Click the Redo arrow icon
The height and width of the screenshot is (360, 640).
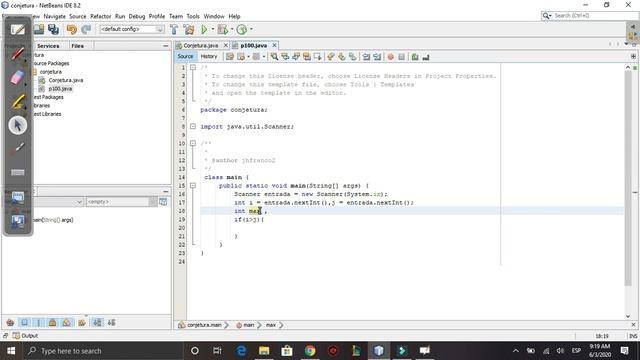86,29
